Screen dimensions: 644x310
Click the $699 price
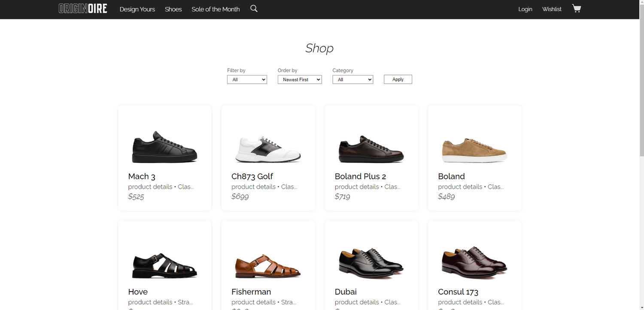coord(240,196)
